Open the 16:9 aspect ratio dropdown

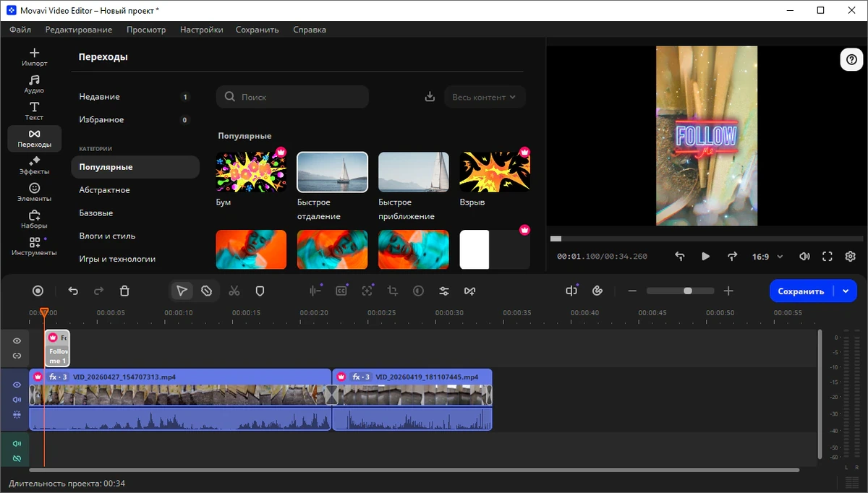tap(768, 257)
